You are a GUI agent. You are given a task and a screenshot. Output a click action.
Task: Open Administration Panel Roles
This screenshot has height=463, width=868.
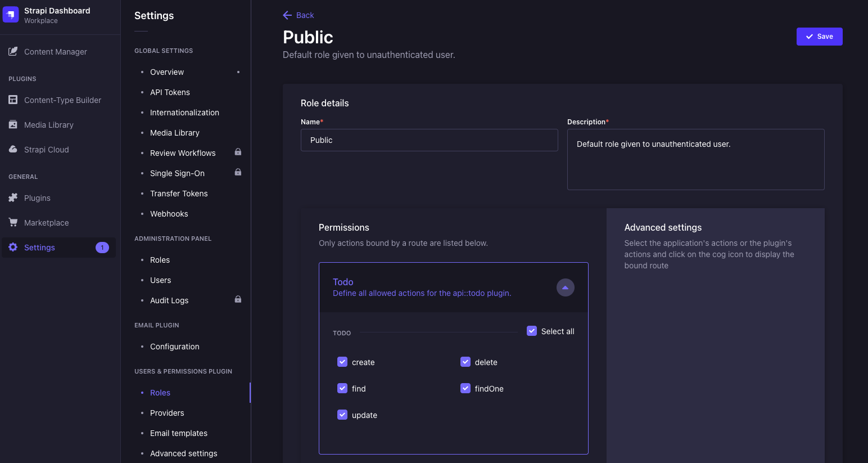point(160,260)
